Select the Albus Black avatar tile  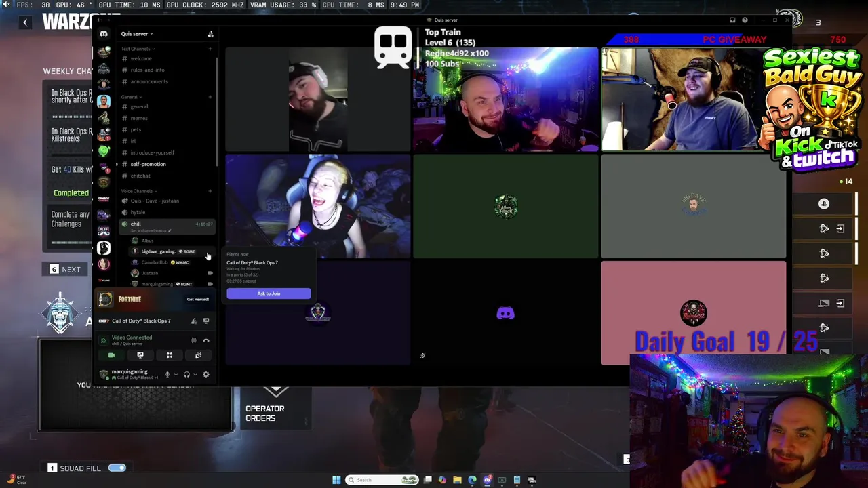coord(506,207)
